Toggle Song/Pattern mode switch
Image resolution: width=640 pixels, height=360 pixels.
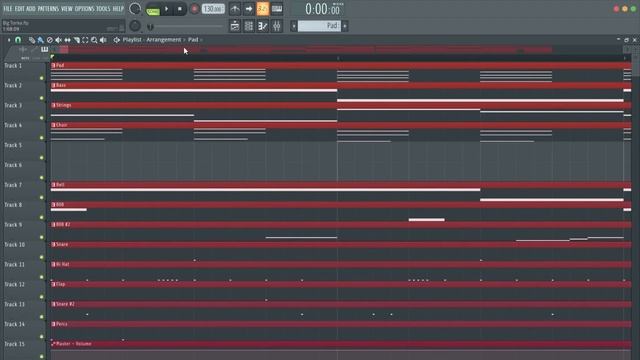153,9
